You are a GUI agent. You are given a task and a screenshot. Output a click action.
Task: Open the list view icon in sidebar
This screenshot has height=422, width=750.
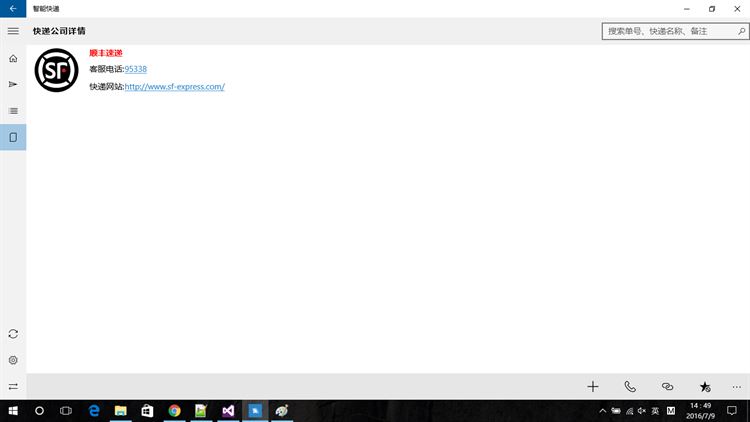[13, 111]
